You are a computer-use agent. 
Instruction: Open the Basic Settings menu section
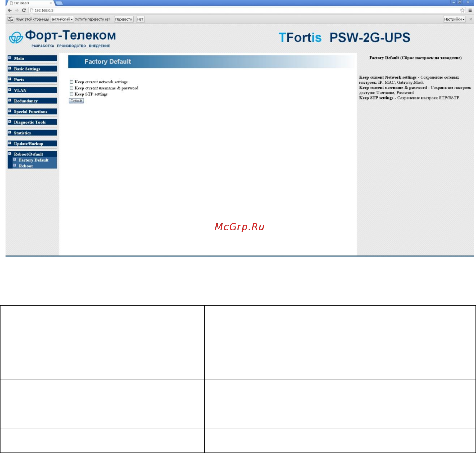pyautogui.click(x=32, y=69)
